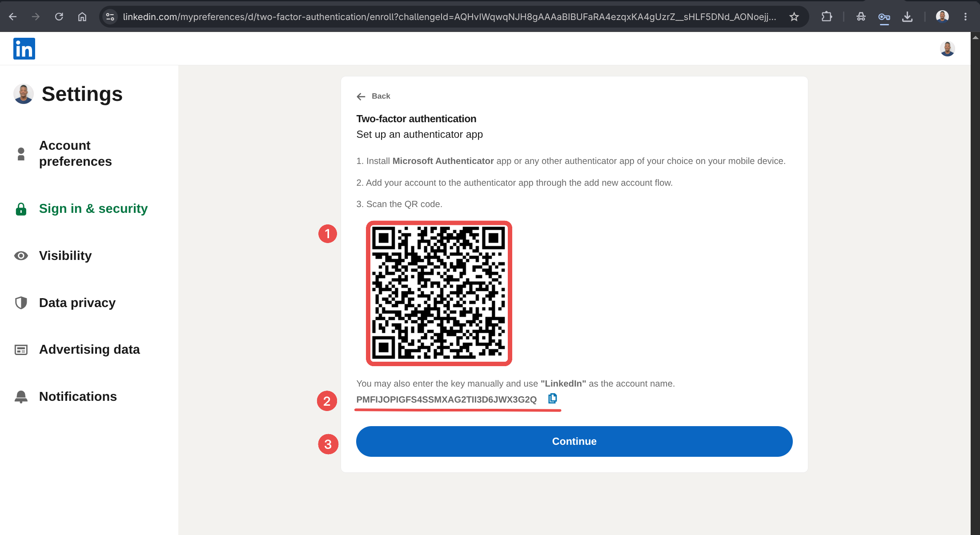
Task: Click the LinkedIn logo
Action: click(24, 48)
